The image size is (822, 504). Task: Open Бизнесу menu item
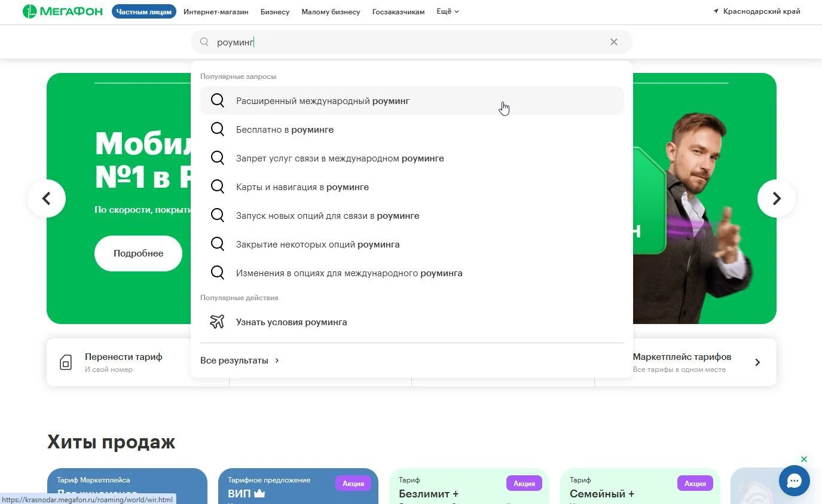tap(275, 11)
